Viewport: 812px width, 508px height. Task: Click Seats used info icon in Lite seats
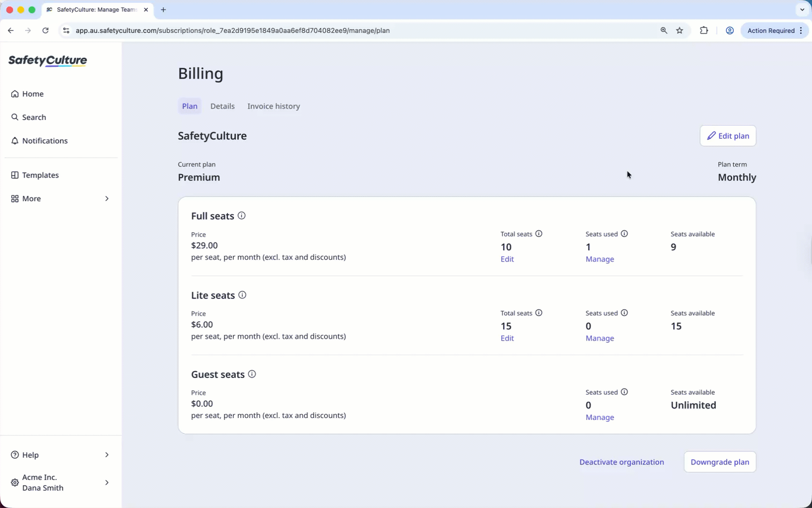(624, 313)
